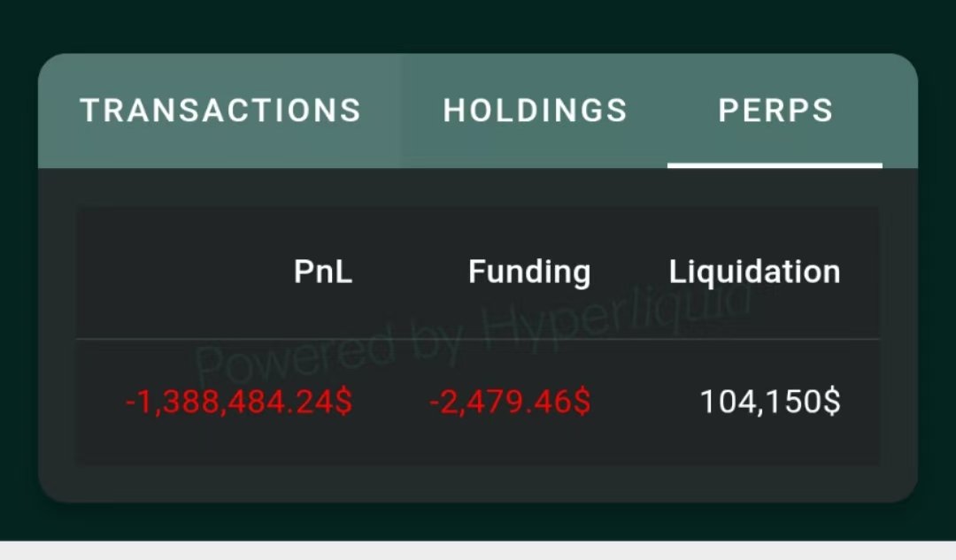
Task: Click the dark green background above the card
Action: tap(478, 26)
